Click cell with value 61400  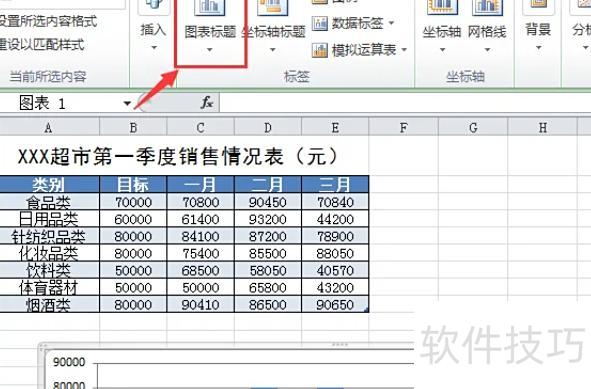(201, 219)
